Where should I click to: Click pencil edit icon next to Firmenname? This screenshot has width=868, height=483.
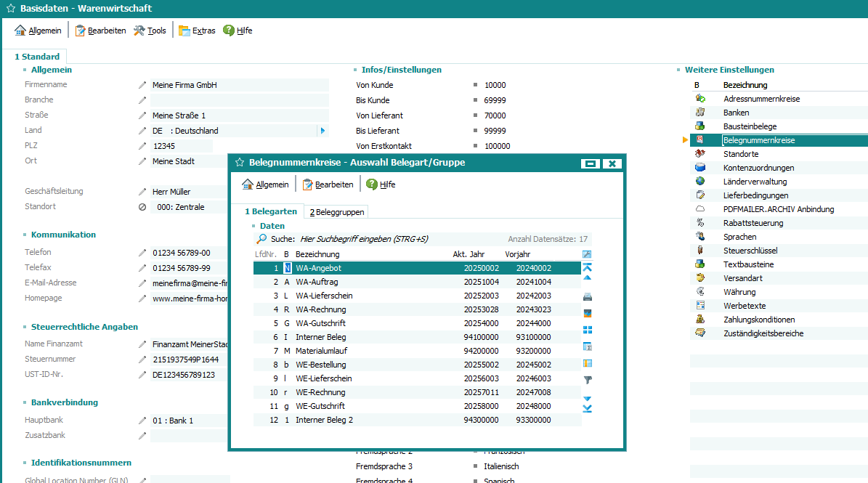[x=142, y=85]
